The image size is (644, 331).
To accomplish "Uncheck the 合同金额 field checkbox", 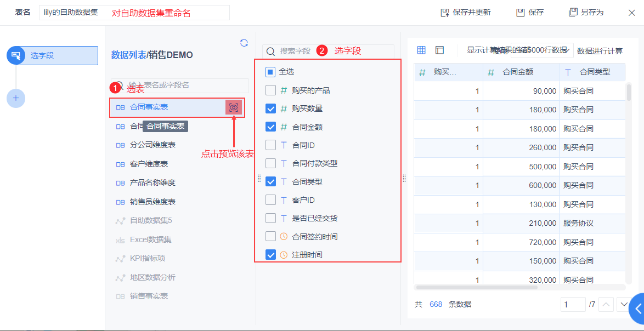I will tap(270, 127).
